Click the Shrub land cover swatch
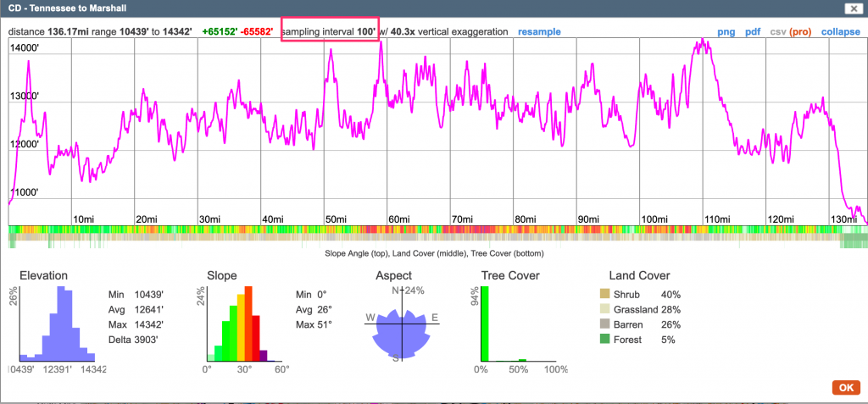The height and width of the screenshot is (404, 868). tap(604, 294)
